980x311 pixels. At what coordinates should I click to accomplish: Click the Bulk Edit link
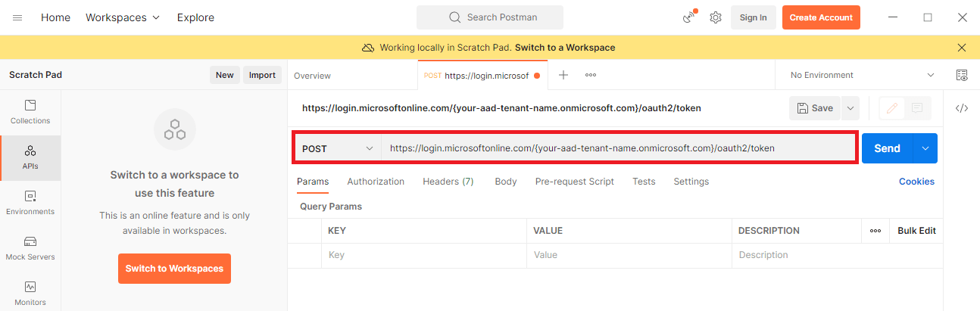click(916, 231)
